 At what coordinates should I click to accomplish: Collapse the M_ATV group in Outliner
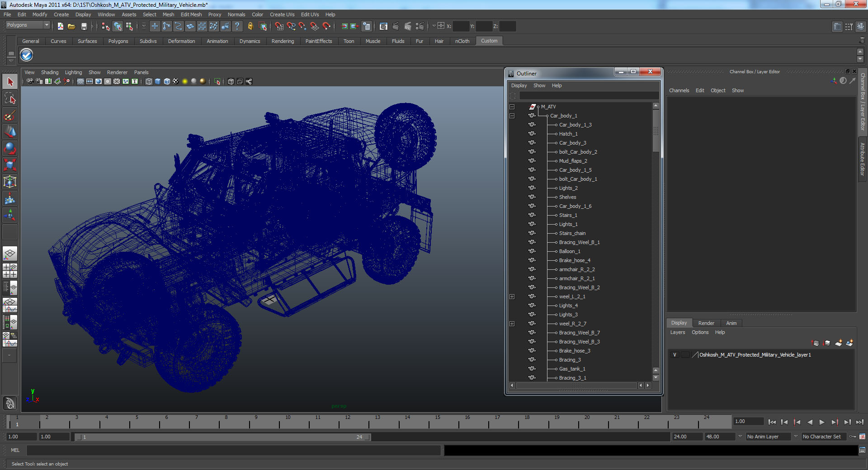pyautogui.click(x=512, y=107)
